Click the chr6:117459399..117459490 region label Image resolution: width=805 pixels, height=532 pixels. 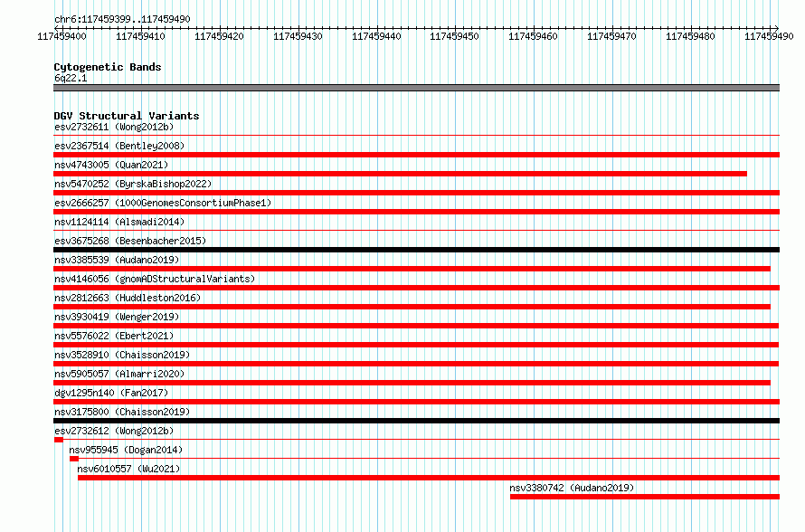click(x=122, y=19)
